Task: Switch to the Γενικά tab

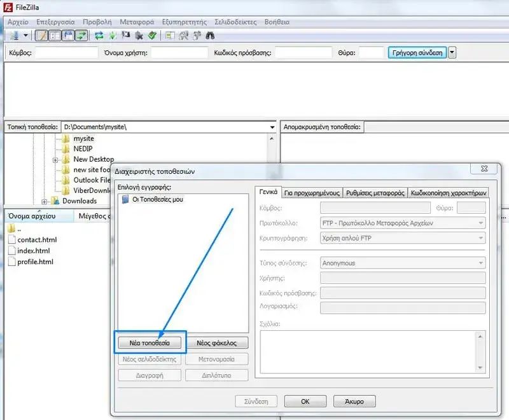Action: 268,192
